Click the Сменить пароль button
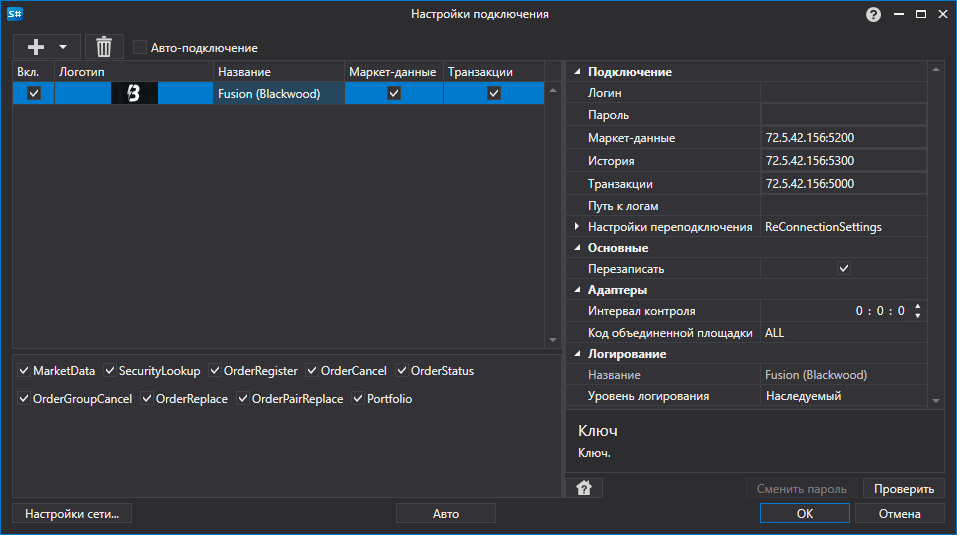The height and width of the screenshot is (535, 957). point(801,489)
